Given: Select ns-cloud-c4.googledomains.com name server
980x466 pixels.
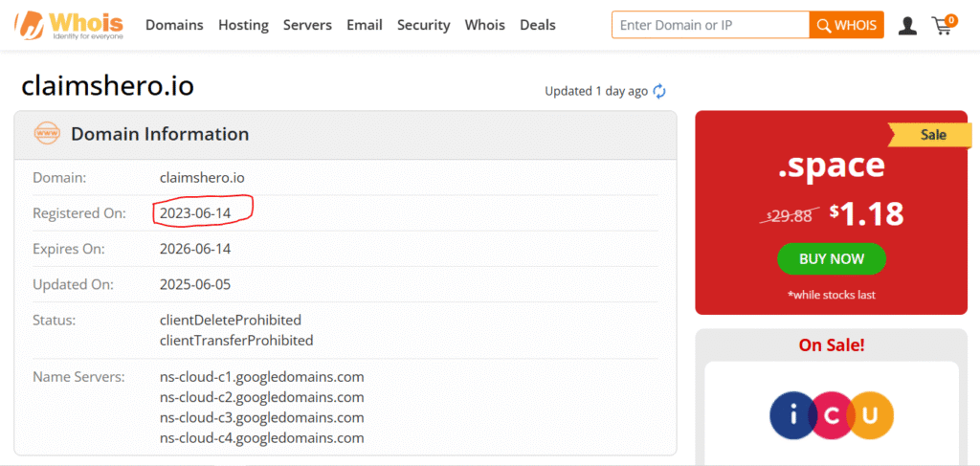Looking at the screenshot, I should 261,437.
